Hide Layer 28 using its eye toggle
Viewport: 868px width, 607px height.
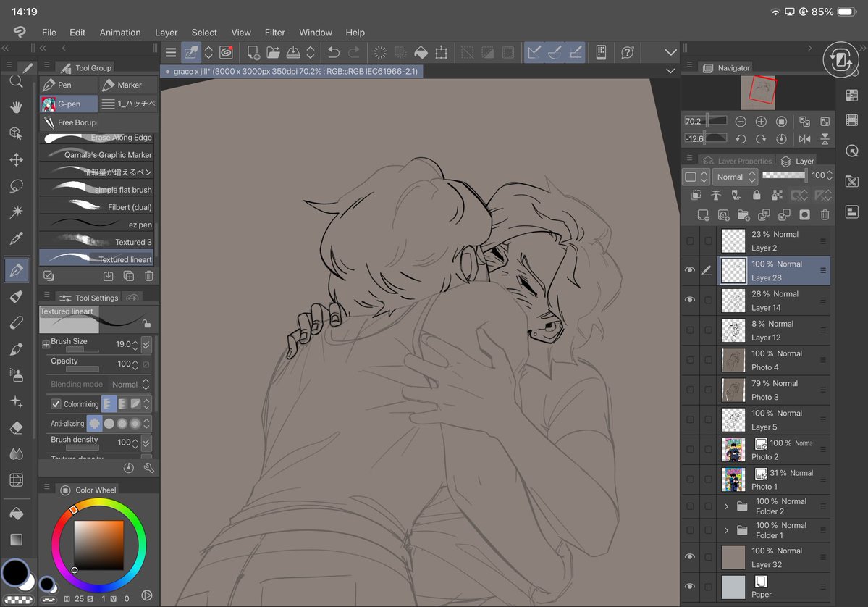point(690,269)
